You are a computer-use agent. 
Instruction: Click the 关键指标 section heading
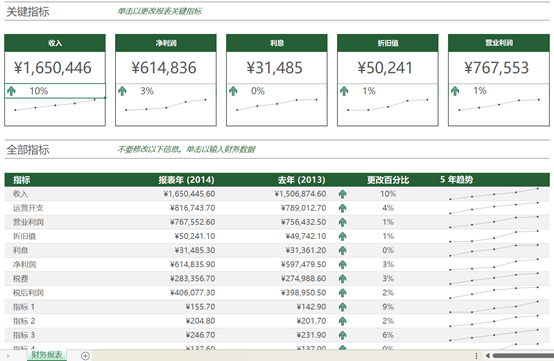28,12
